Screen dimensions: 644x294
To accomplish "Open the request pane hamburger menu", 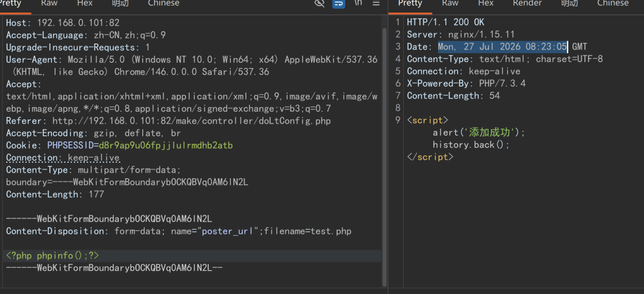I will [x=376, y=4].
